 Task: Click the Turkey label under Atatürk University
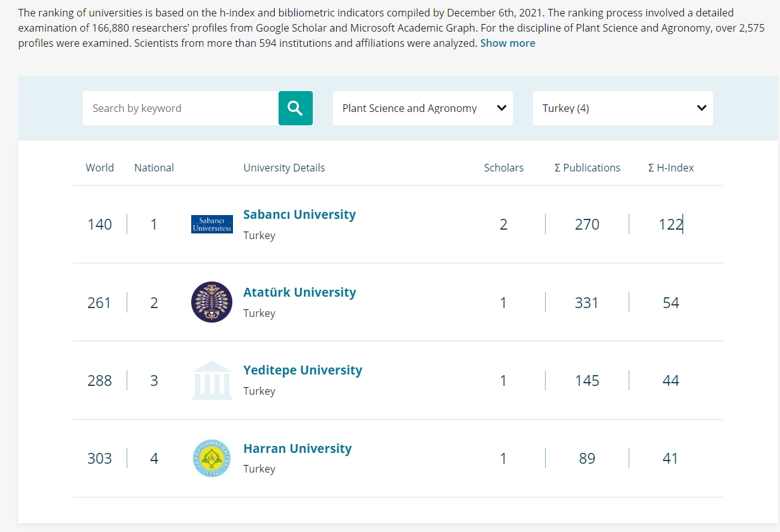(x=259, y=313)
